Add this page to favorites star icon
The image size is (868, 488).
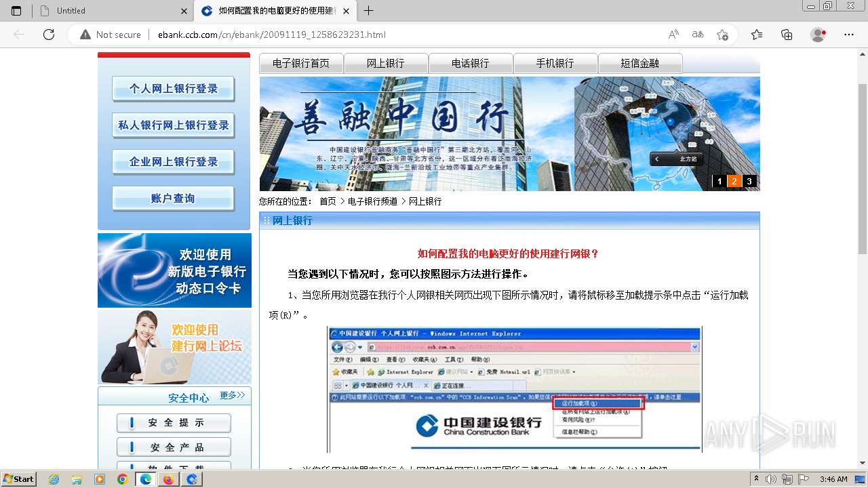[722, 35]
